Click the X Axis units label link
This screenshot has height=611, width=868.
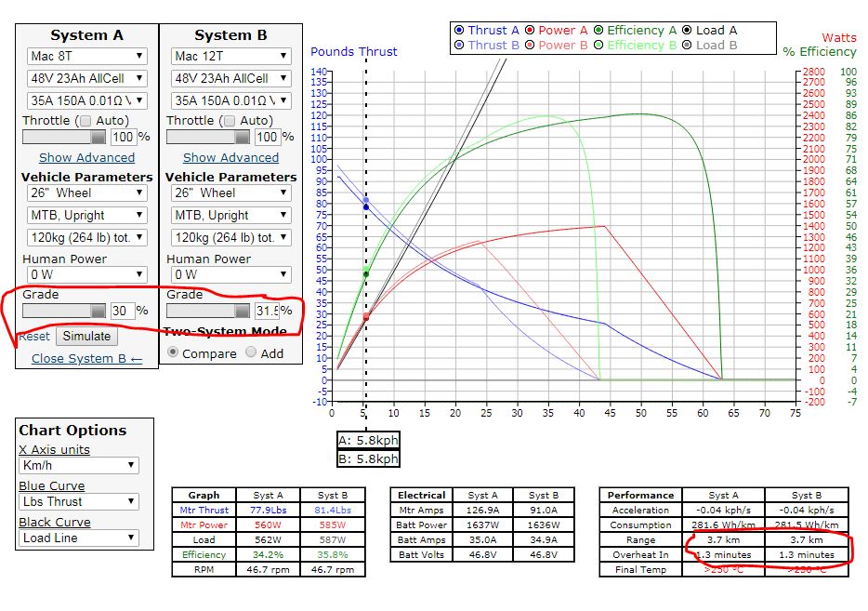[x=54, y=449]
